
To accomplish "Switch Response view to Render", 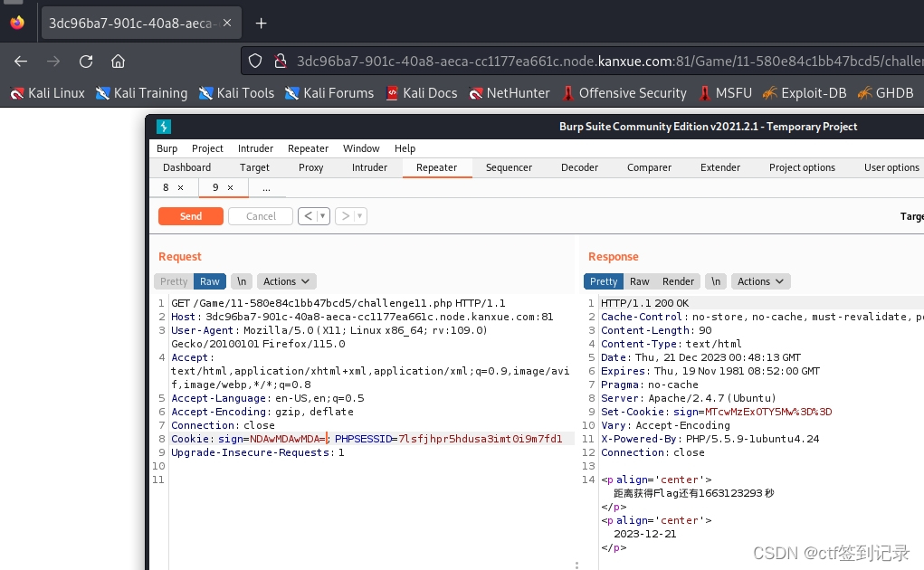I will 678,281.
